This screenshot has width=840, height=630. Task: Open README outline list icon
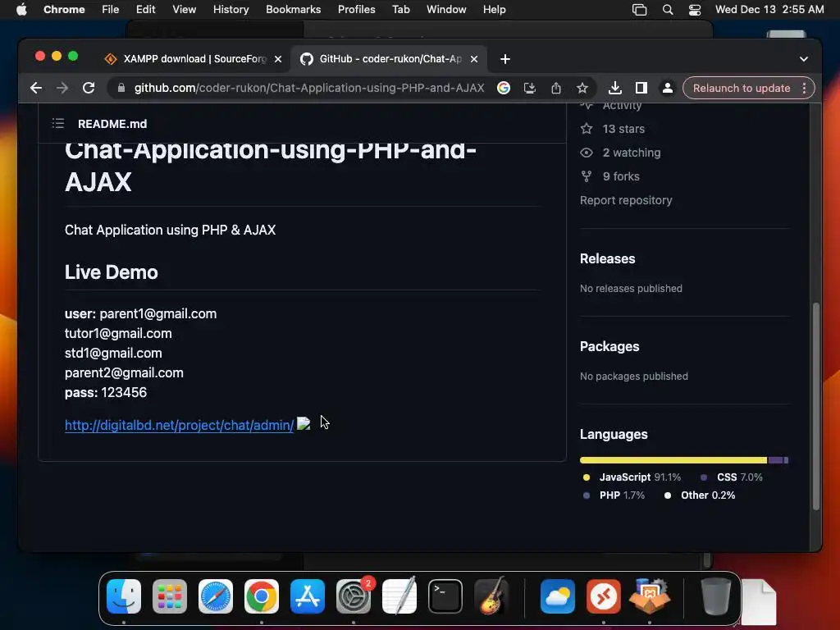58,124
